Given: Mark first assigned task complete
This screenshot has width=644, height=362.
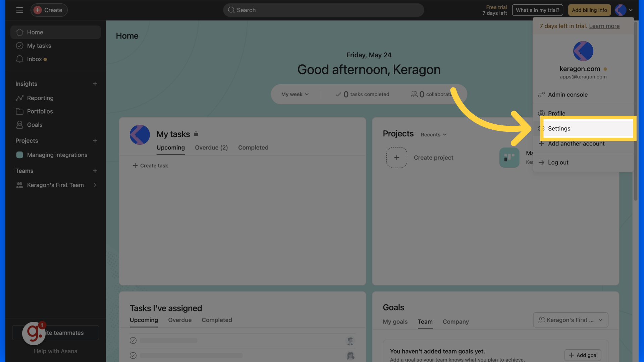Looking at the screenshot, I should (133, 341).
